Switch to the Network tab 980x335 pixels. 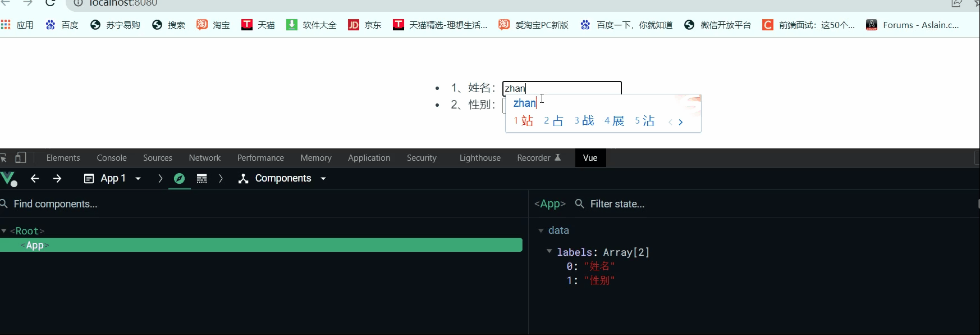[205, 158]
